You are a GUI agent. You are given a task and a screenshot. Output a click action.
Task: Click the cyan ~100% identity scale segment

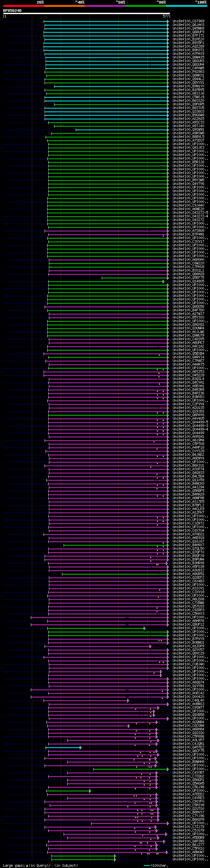186,6
